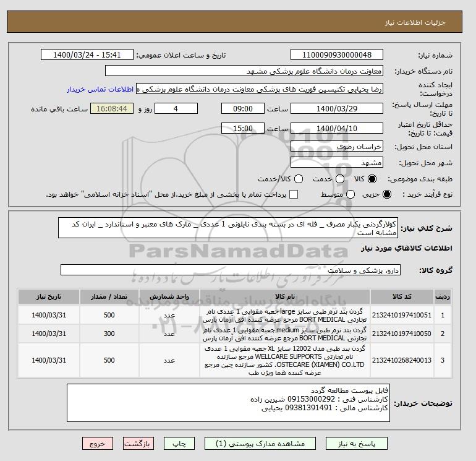Click the اطلاعات کالاهای مورد نیاز heading
This screenshot has width=476, height=461.
pos(407,248)
